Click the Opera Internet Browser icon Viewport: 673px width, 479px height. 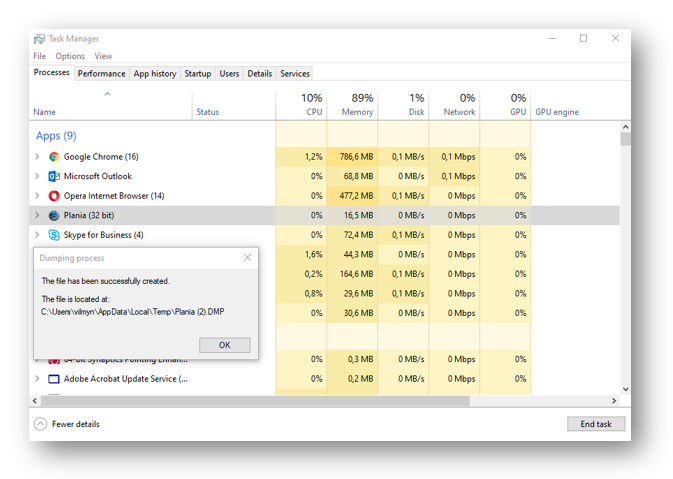point(54,196)
